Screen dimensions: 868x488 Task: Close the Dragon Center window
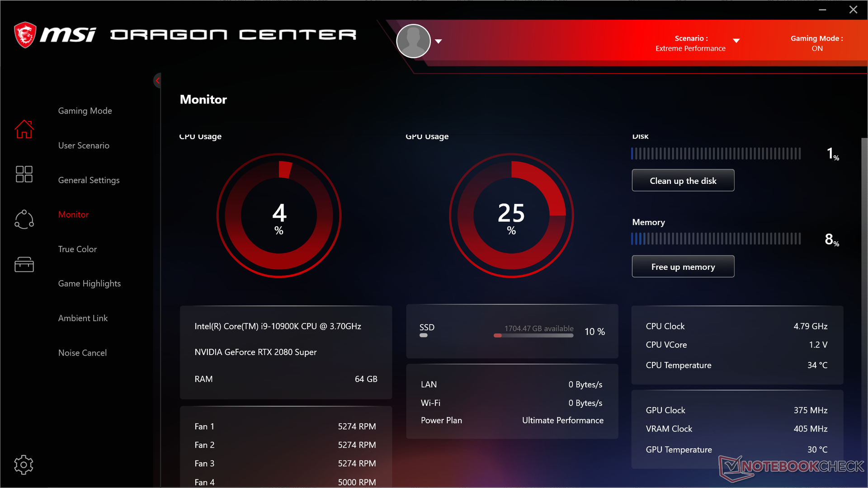click(853, 9)
